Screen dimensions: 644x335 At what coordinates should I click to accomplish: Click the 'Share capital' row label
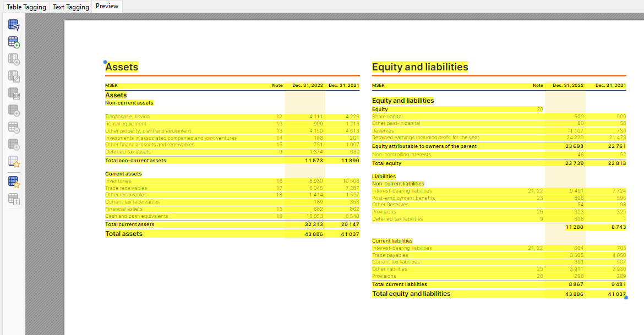pyautogui.click(x=388, y=117)
